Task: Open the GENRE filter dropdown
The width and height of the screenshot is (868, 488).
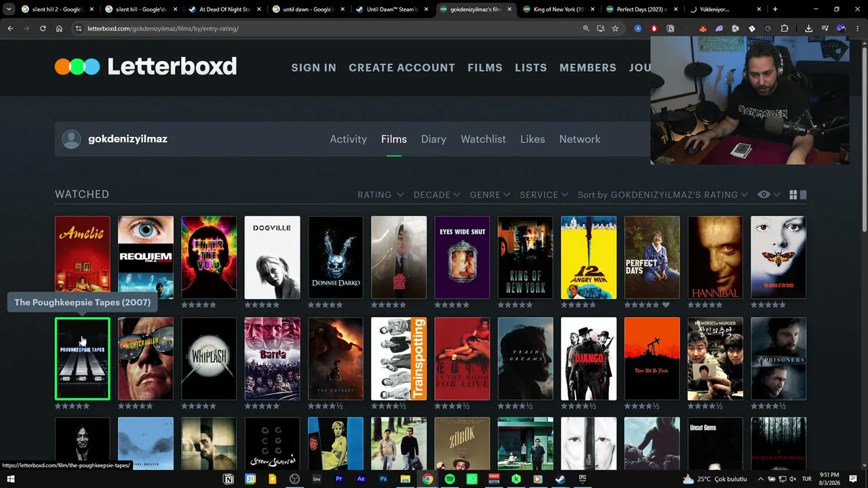Action: 490,195
